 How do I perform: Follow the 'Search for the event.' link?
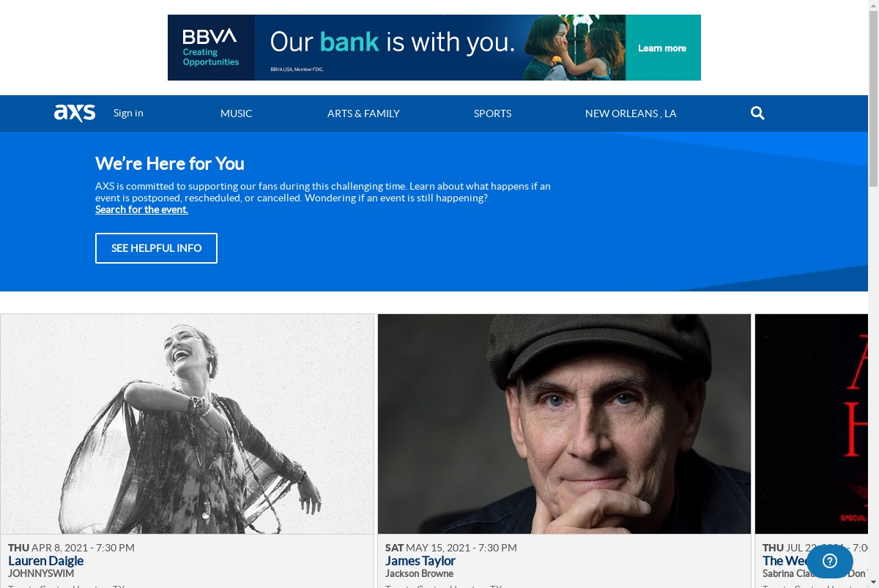[x=141, y=209]
